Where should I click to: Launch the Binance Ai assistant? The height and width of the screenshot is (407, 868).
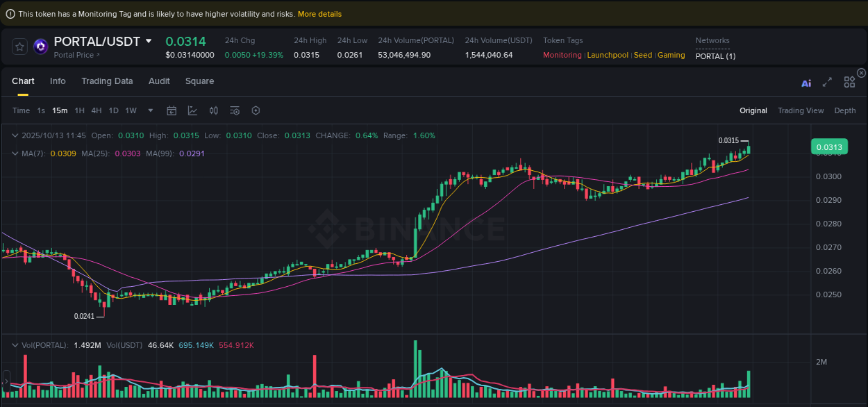click(806, 82)
